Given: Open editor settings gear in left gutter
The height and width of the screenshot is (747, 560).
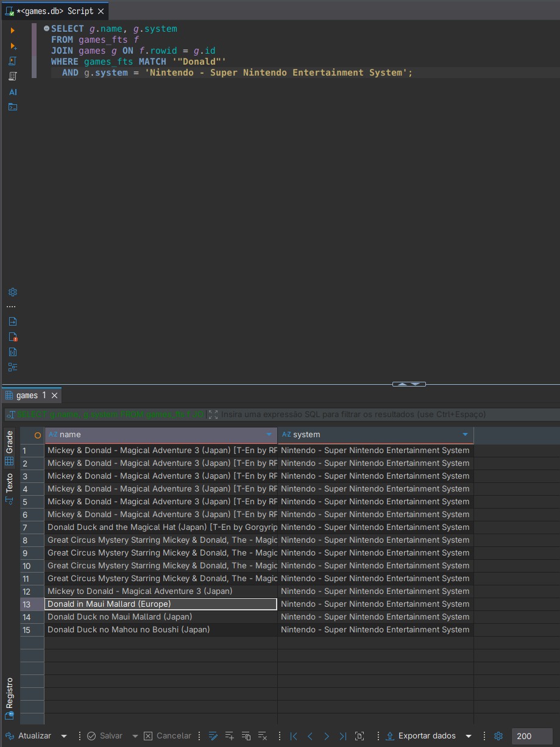Looking at the screenshot, I should coord(13,292).
